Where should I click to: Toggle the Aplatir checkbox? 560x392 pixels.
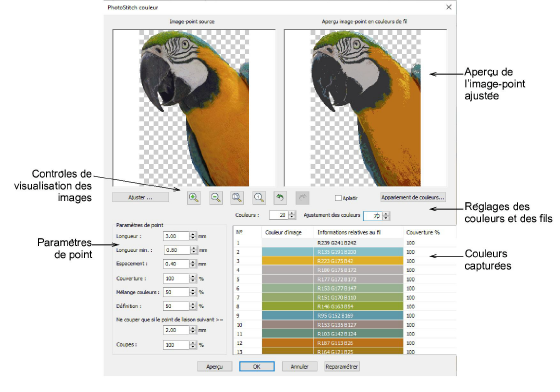click(x=338, y=198)
